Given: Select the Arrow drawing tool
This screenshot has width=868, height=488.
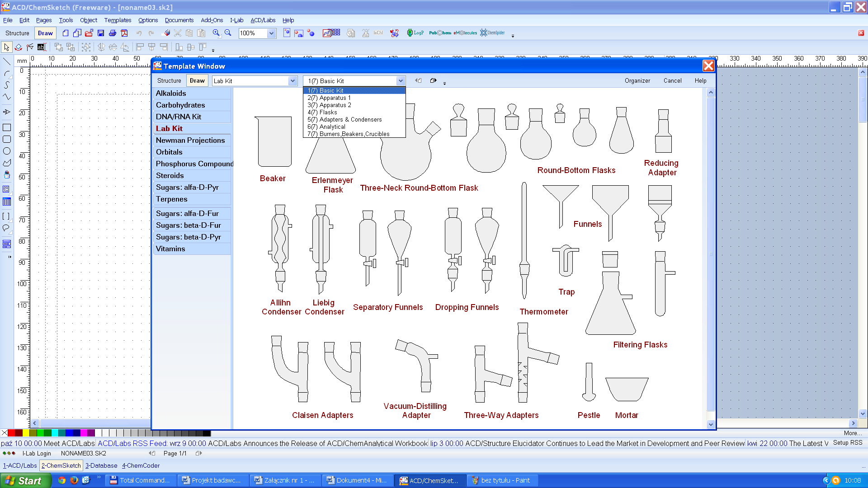Looking at the screenshot, I should (x=7, y=112).
